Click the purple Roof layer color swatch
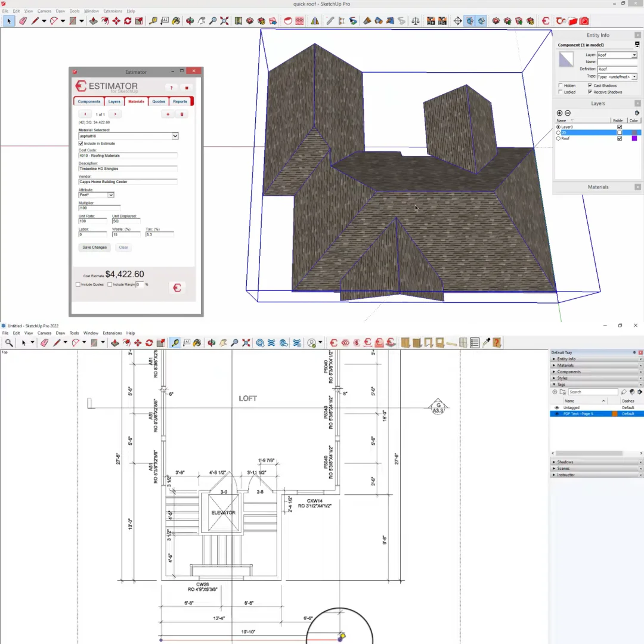Screen dimensions: 644x644 point(634,138)
